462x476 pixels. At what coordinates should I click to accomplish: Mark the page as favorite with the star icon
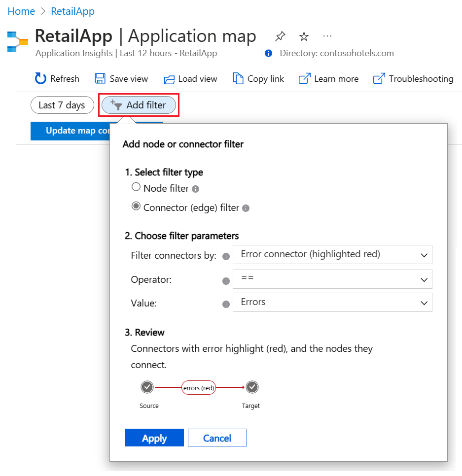304,36
